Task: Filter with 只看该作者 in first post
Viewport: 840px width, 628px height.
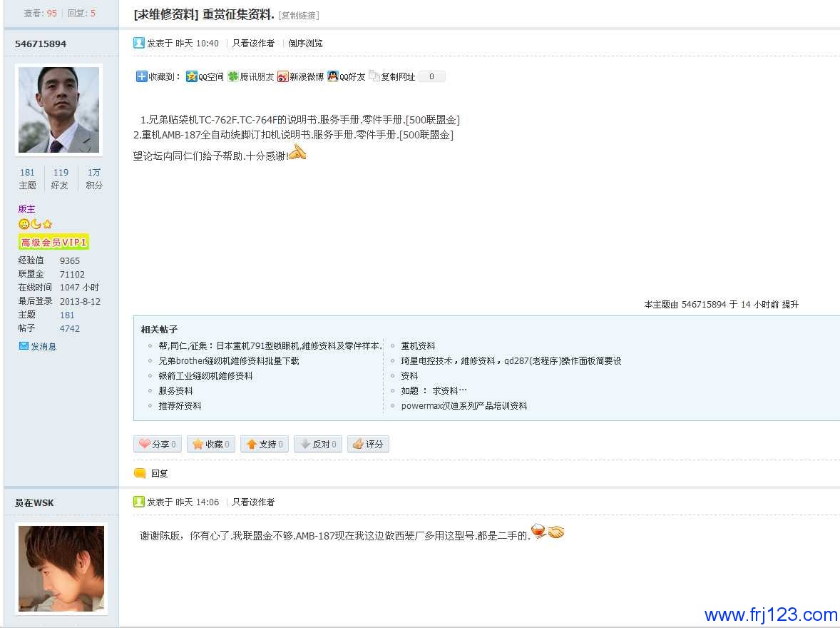Action: tap(253, 44)
